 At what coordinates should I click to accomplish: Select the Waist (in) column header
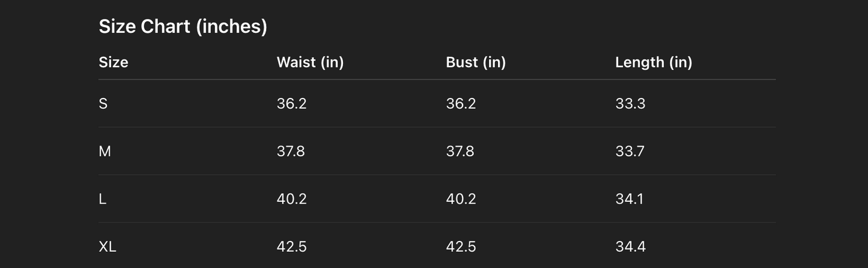click(x=310, y=62)
